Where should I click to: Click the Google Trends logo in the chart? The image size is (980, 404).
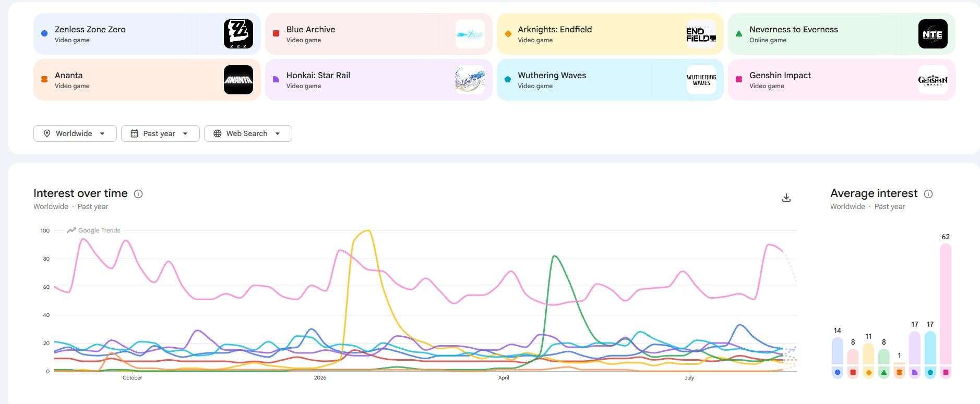point(93,230)
